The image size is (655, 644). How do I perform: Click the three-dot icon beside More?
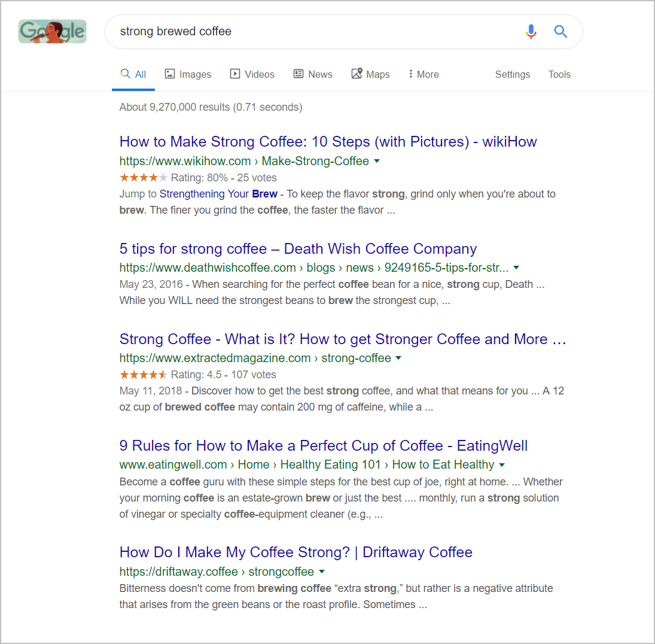[x=410, y=74]
